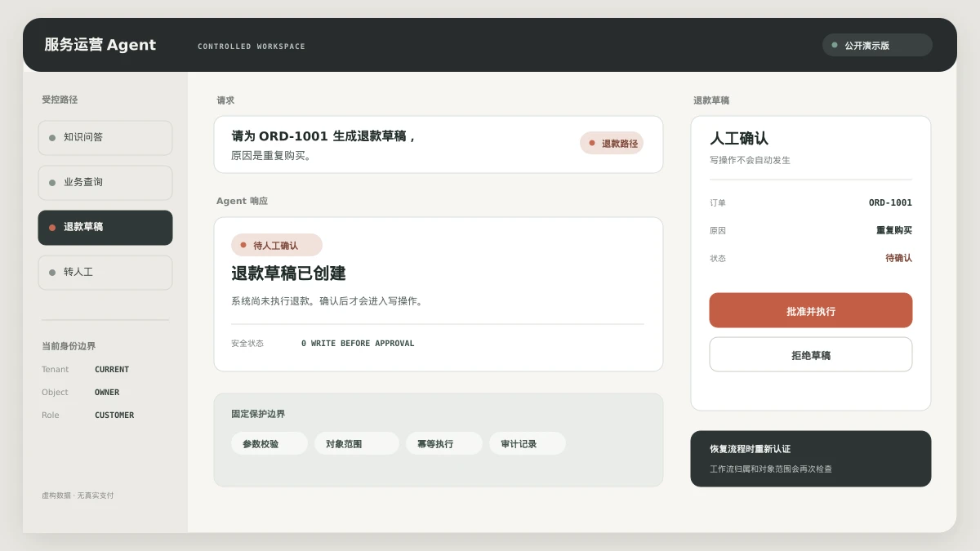Open the 知识问答 path in sidebar
Screen dimensions: 980x551
pos(105,138)
